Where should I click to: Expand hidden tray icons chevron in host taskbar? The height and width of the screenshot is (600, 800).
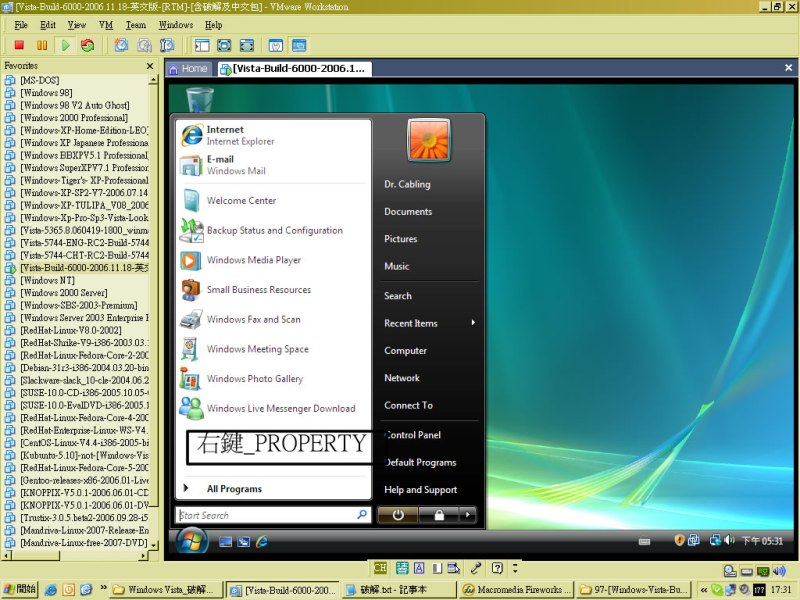704,590
